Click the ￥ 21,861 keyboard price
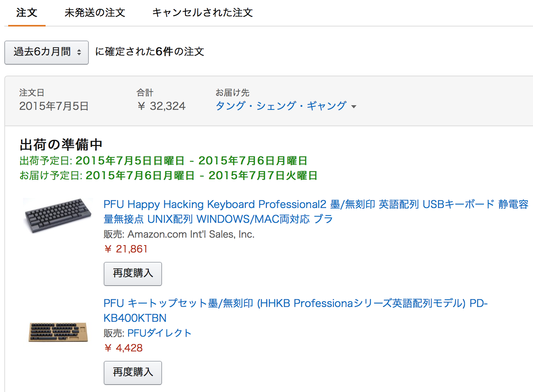The width and height of the screenshot is (533, 392). (x=126, y=249)
